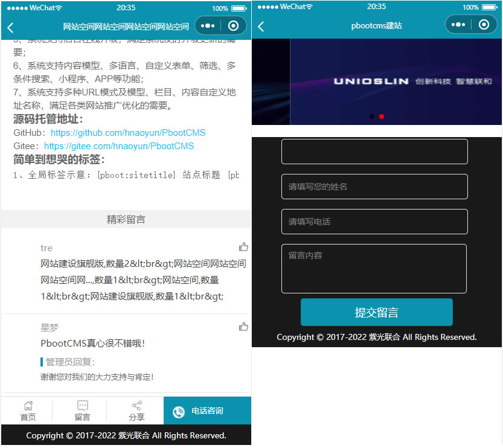Open 首页 home tab
Viewport: 503px width, 448px height.
tap(28, 411)
